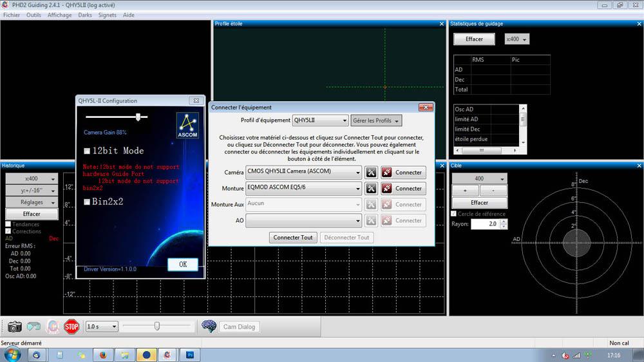Close the Profile étoile panel

tap(442, 24)
